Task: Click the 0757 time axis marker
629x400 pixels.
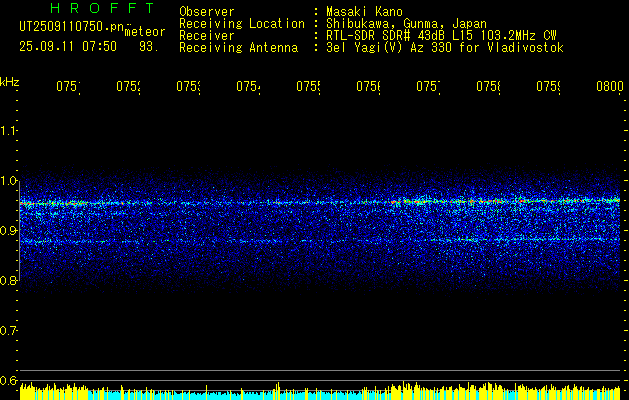Action: [428, 87]
